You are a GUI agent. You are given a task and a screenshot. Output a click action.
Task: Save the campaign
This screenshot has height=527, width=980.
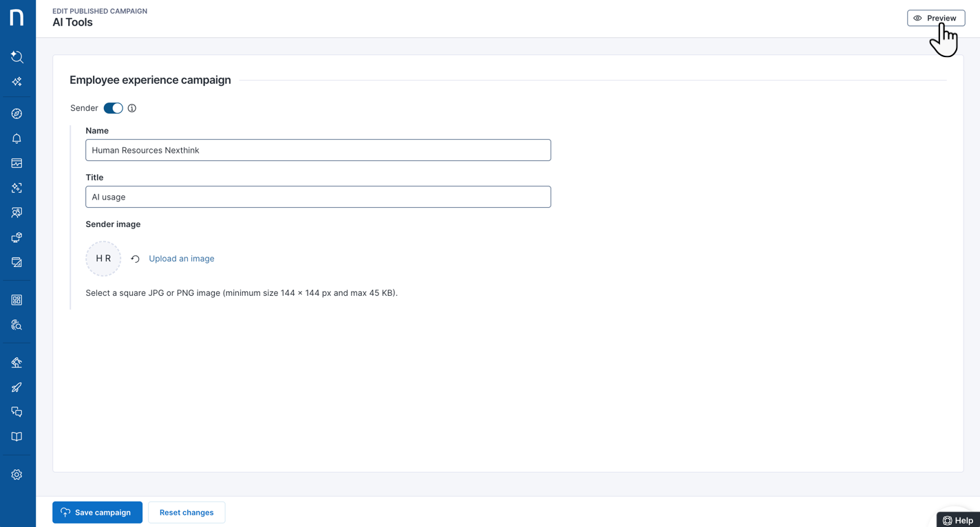pyautogui.click(x=97, y=513)
